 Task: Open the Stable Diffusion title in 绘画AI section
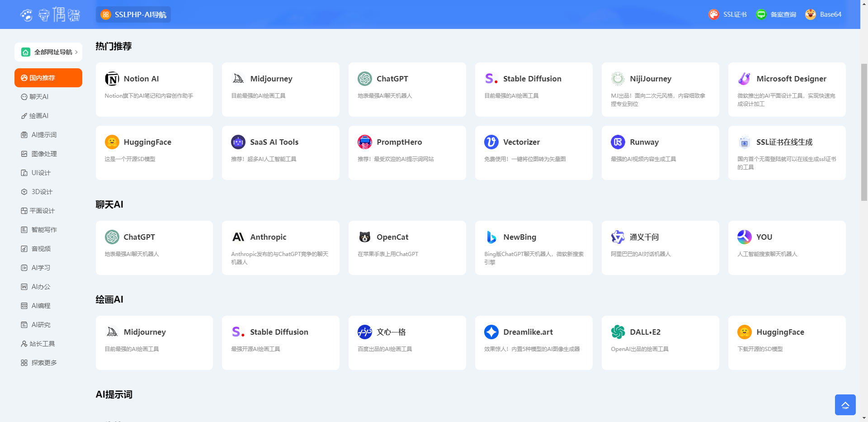(279, 332)
